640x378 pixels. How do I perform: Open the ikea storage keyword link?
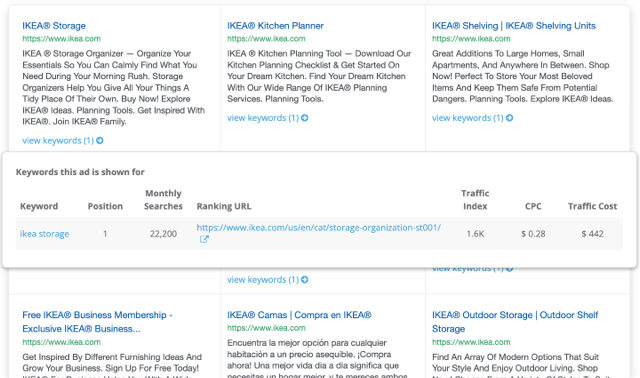tap(44, 234)
